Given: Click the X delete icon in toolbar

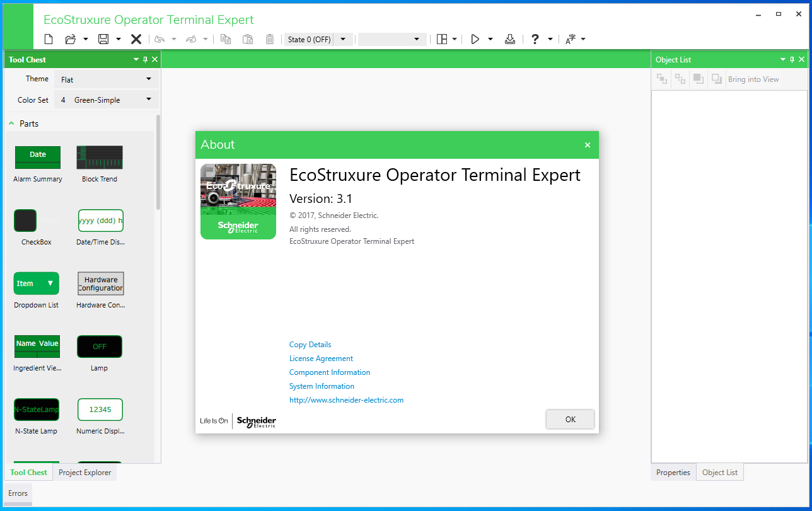Looking at the screenshot, I should click(x=136, y=39).
